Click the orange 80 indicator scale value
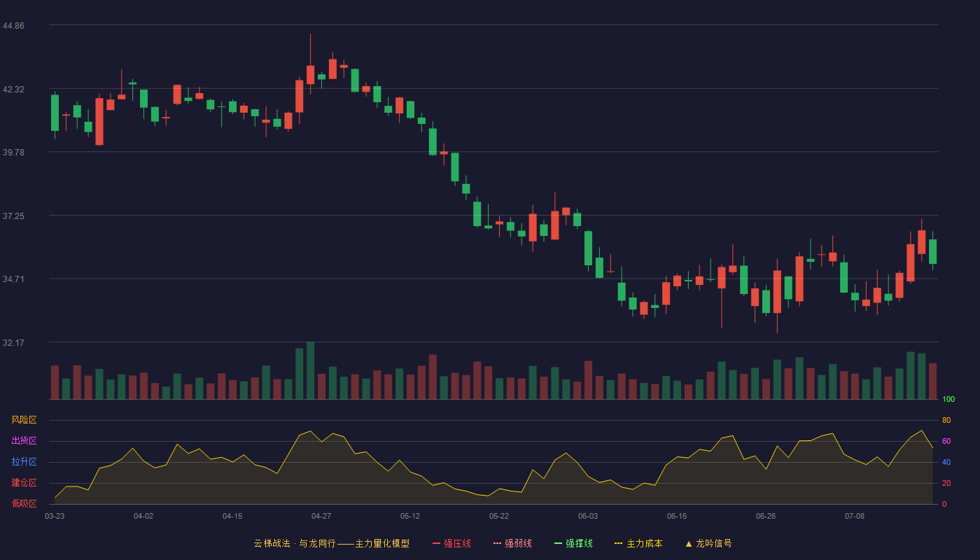The image size is (980, 560). click(x=946, y=420)
